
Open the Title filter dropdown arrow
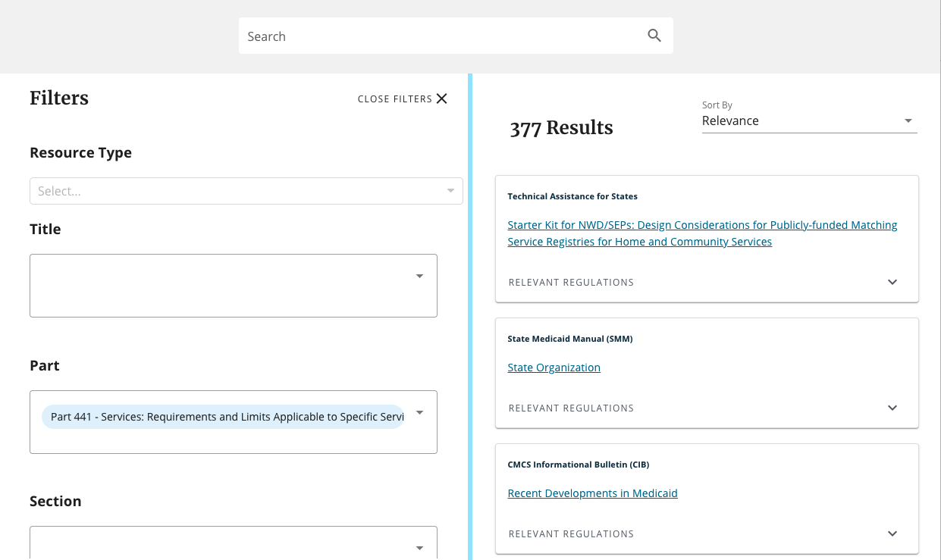419,277
